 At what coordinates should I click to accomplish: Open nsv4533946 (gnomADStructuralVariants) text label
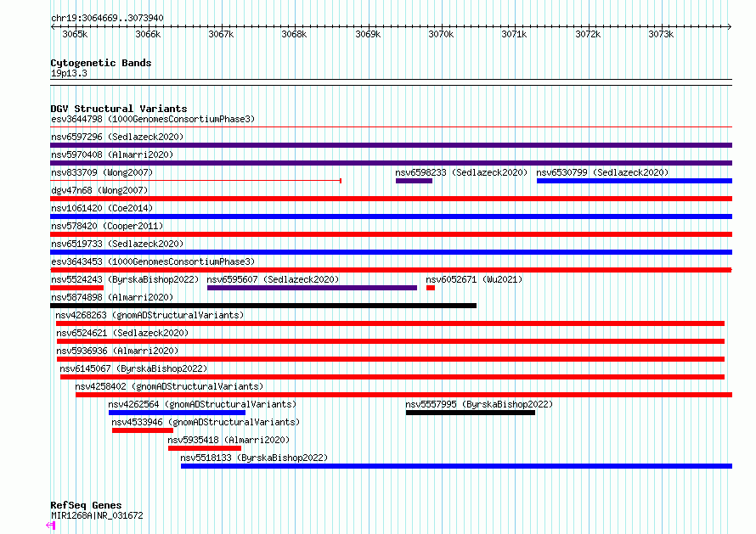pos(206,422)
